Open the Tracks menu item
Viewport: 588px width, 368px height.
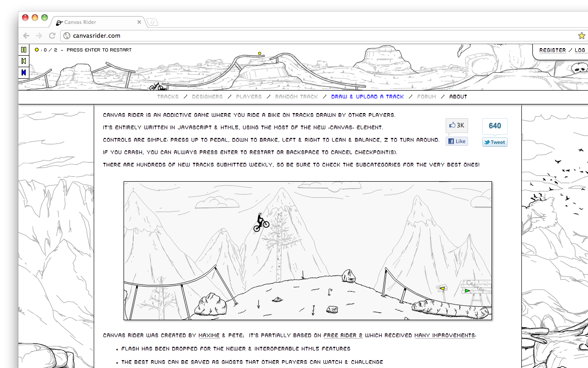coord(168,97)
